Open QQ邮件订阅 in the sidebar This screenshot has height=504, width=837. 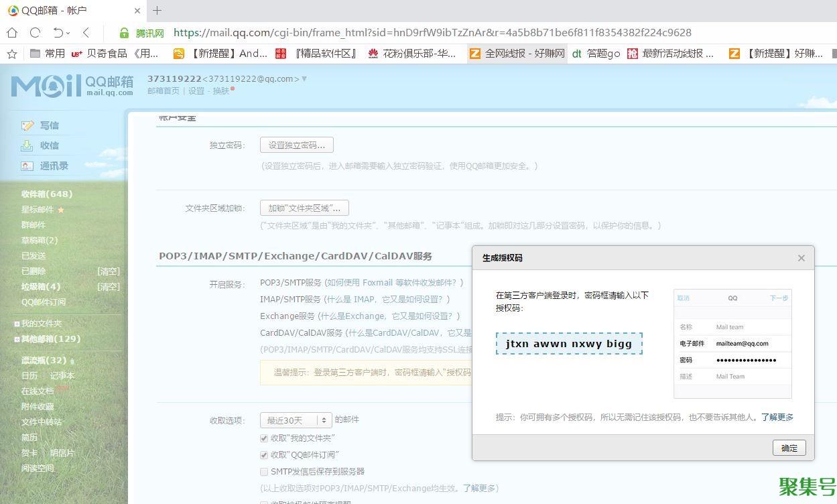(44, 302)
